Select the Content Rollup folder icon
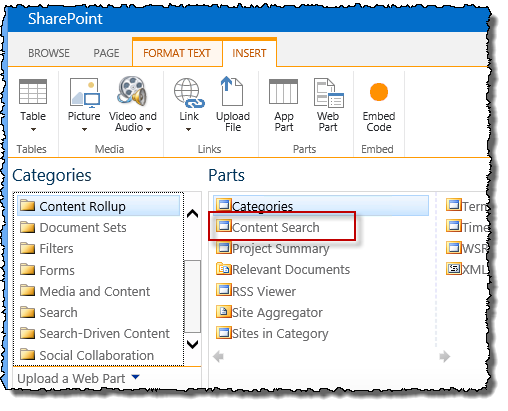 (x=27, y=205)
